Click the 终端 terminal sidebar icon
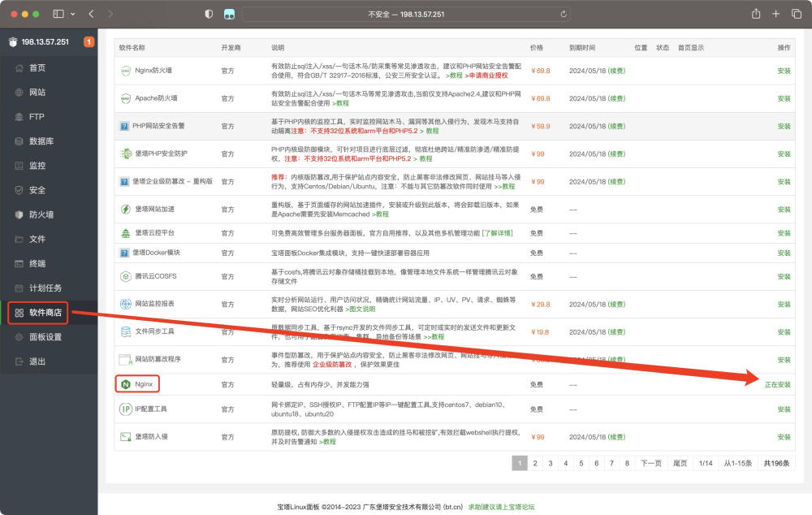812x515 pixels. pyautogui.click(x=19, y=263)
